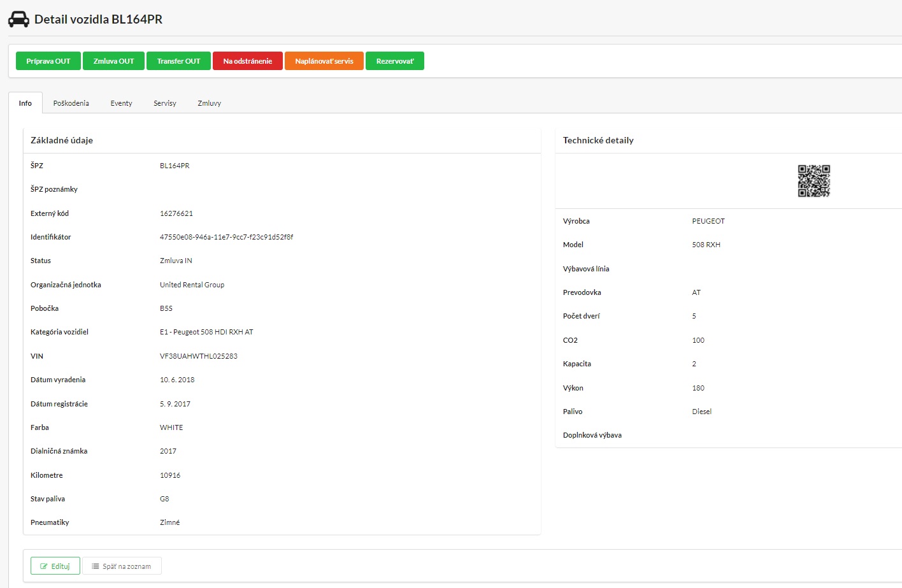Click the QR code in Technické detaily

tap(813, 181)
